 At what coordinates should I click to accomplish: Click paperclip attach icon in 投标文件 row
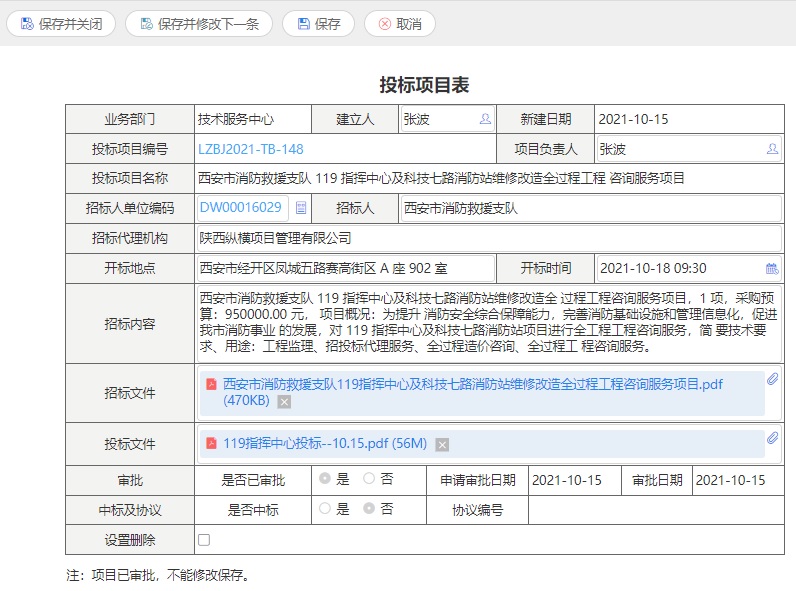pyautogui.click(x=772, y=438)
